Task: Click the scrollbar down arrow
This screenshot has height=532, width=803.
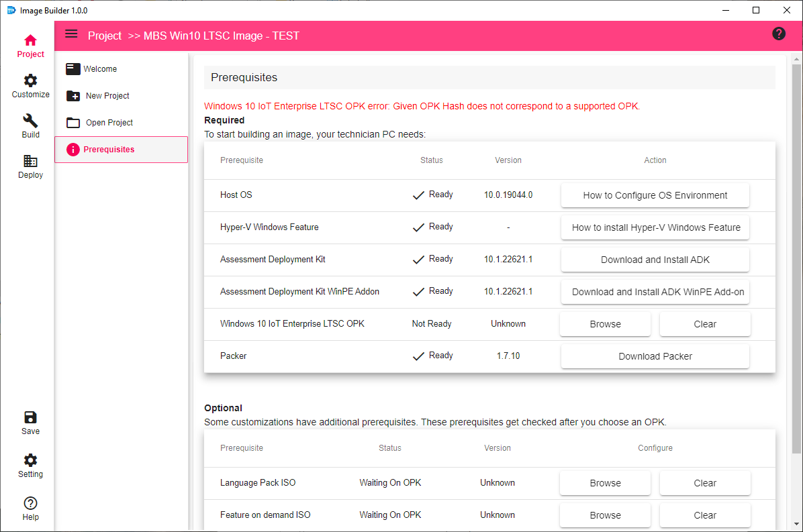Action: 796,524
